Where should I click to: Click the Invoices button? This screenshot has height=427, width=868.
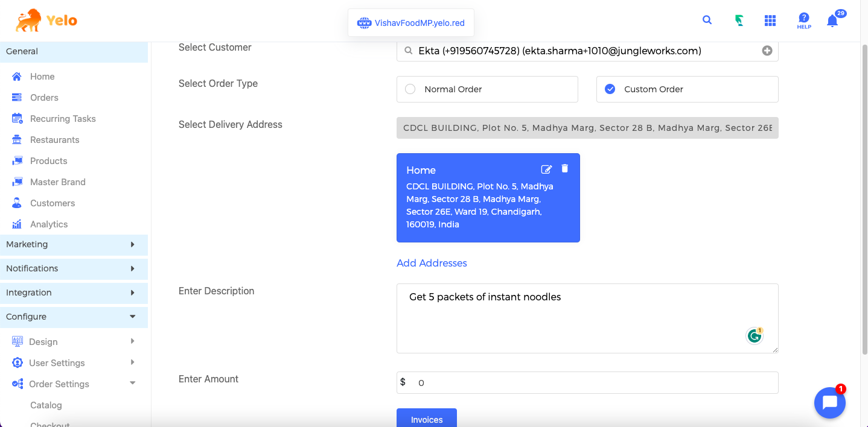427,419
